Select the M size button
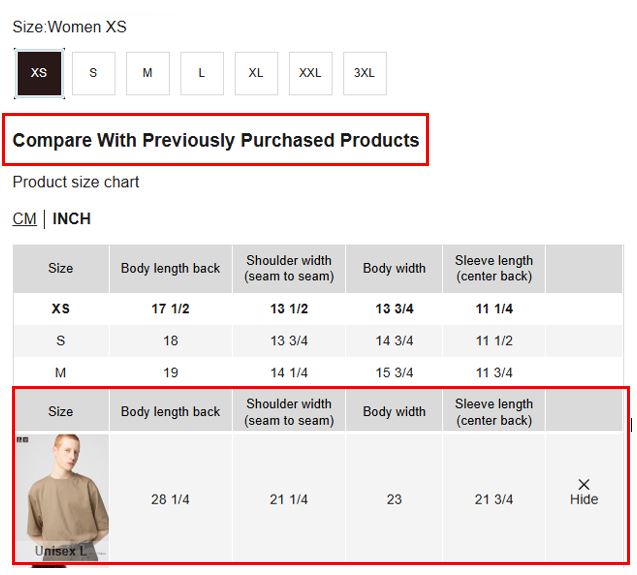Image resolution: width=637 pixels, height=575 pixels. pos(147,73)
